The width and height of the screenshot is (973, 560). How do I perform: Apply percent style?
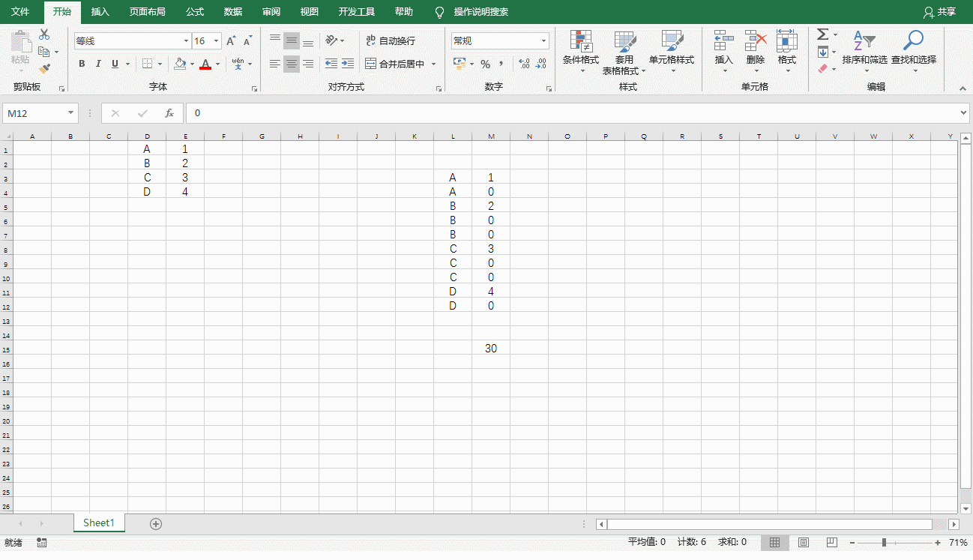(x=485, y=64)
